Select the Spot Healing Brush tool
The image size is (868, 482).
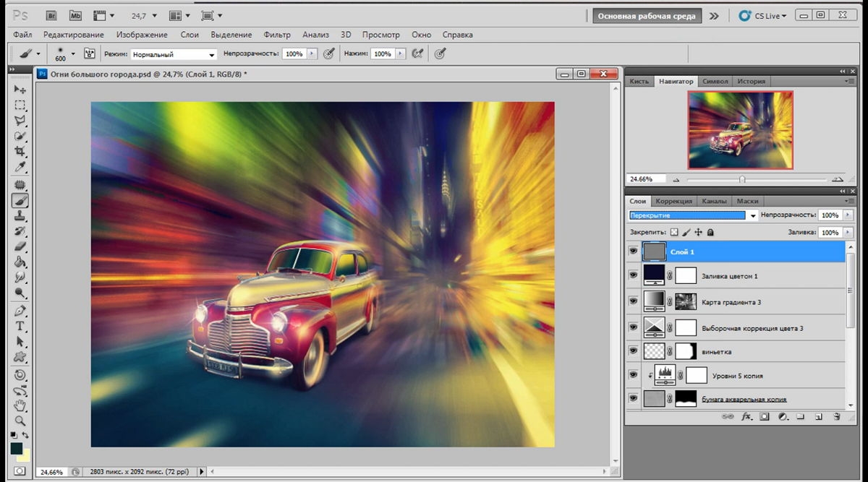tap(20, 185)
